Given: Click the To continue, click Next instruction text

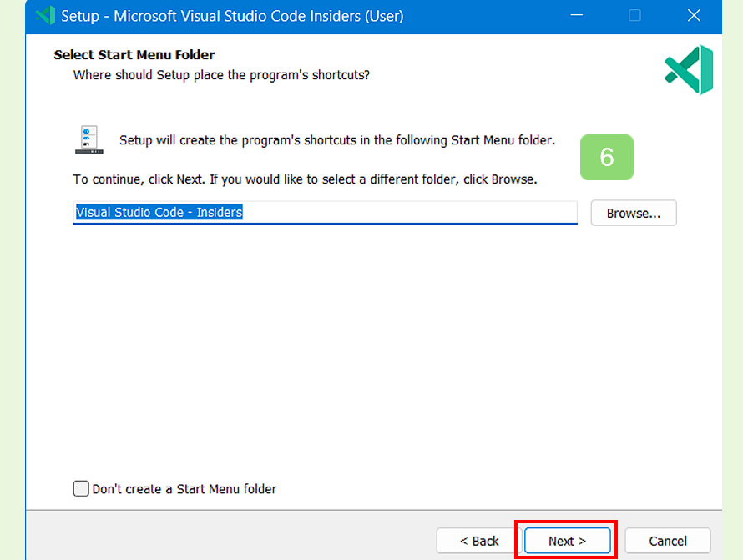Looking at the screenshot, I should [306, 179].
